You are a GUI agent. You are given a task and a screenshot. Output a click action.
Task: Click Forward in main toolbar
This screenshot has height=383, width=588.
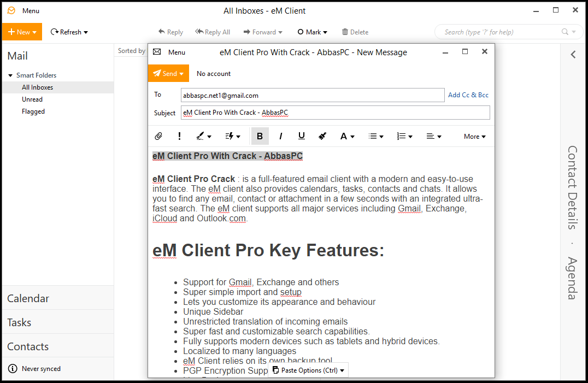263,32
